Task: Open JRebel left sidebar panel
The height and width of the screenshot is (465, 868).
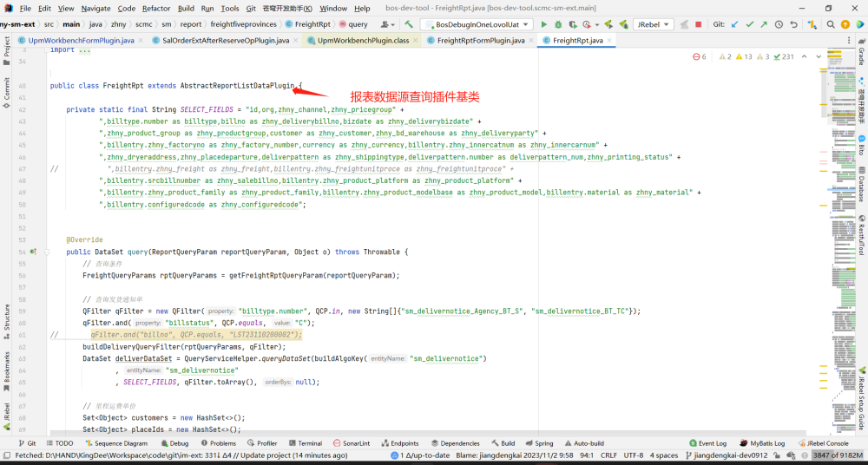Action: (x=7, y=416)
